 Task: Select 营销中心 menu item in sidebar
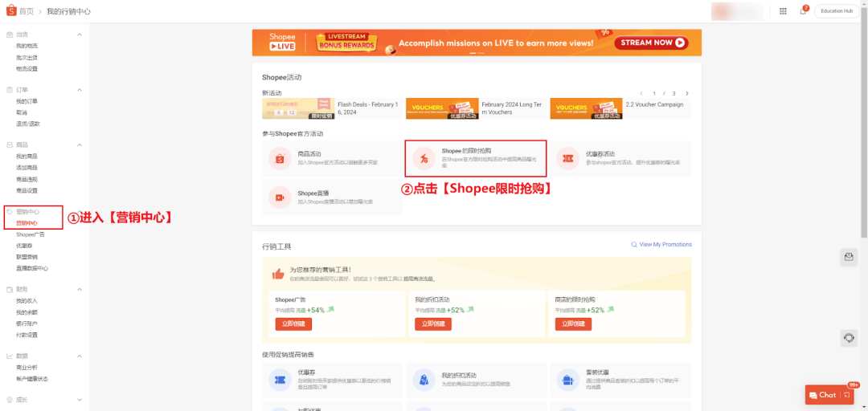click(x=27, y=223)
